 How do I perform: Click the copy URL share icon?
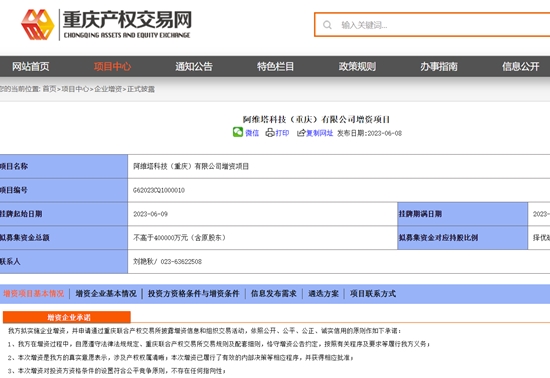301,133
